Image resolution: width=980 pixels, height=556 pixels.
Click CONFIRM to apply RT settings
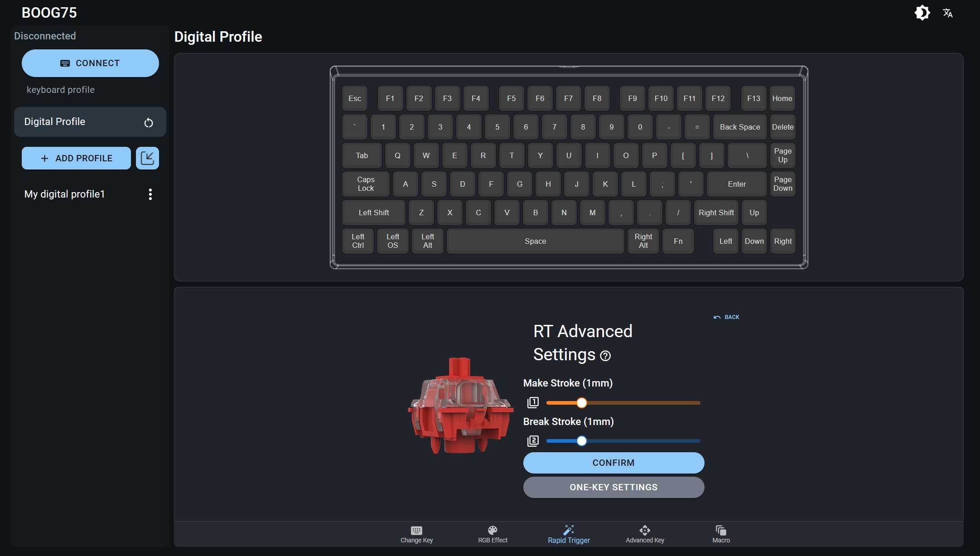pyautogui.click(x=613, y=463)
